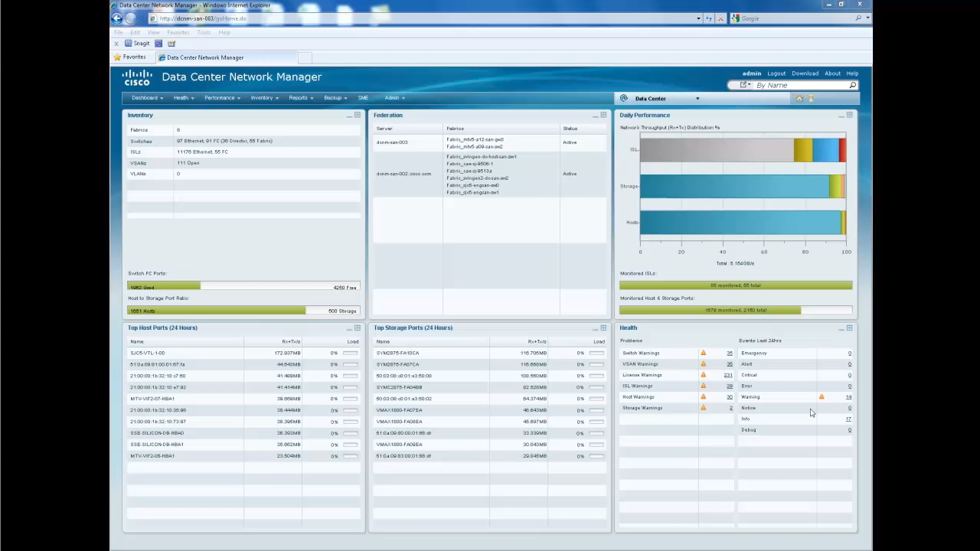Click the VMAX1600-FA07EA storage port
The height and width of the screenshot is (551, 980).
click(399, 410)
